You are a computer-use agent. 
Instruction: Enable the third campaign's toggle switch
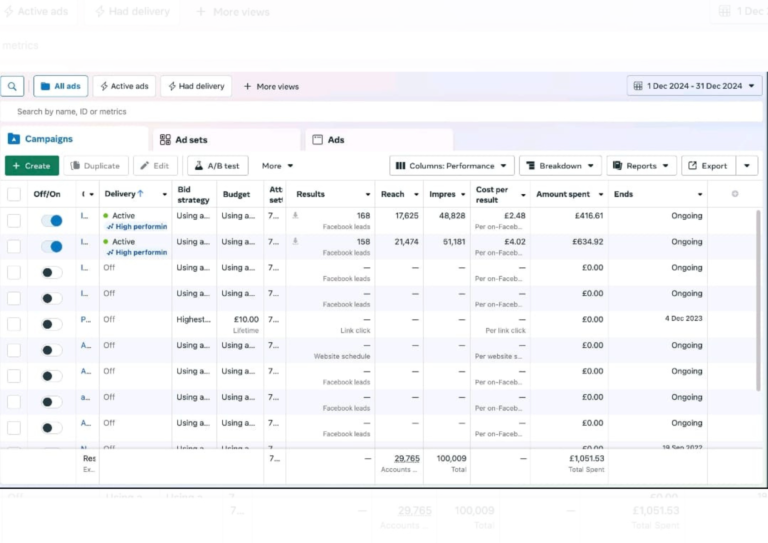click(x=50, y=272)
